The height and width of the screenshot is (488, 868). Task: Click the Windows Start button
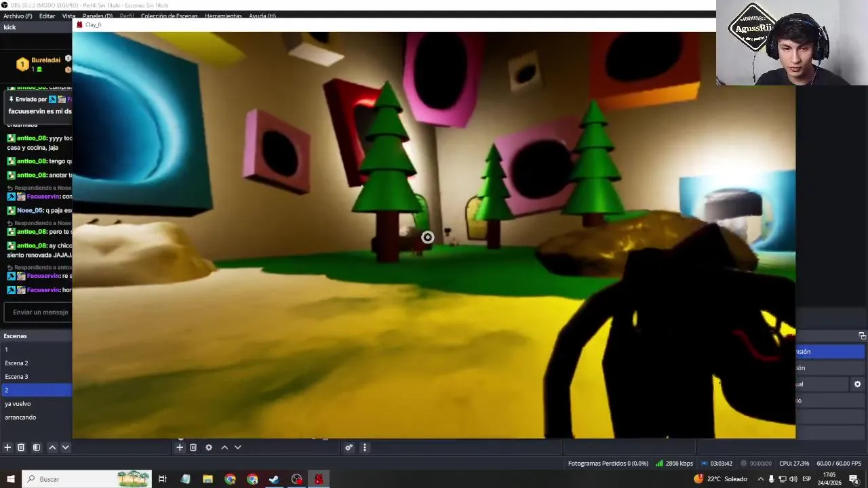(x=10, y=479)
